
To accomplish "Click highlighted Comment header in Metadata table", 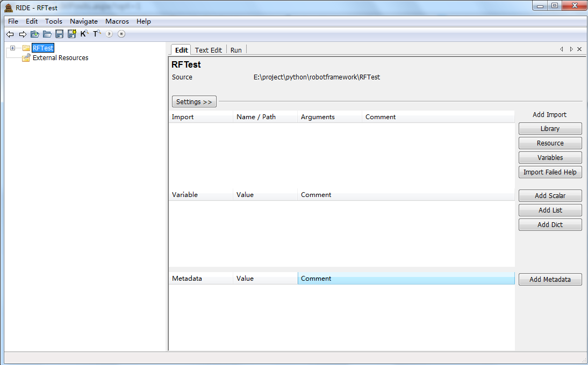I will [406, 278].
